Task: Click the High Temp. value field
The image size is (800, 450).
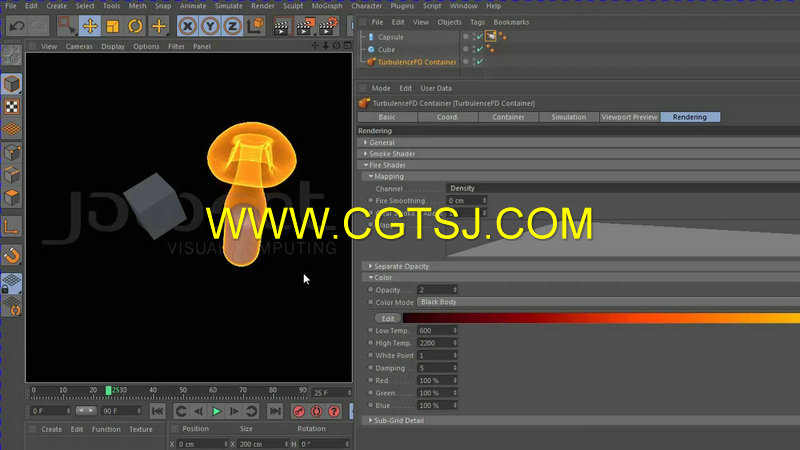Action: (x=437, y=343)
